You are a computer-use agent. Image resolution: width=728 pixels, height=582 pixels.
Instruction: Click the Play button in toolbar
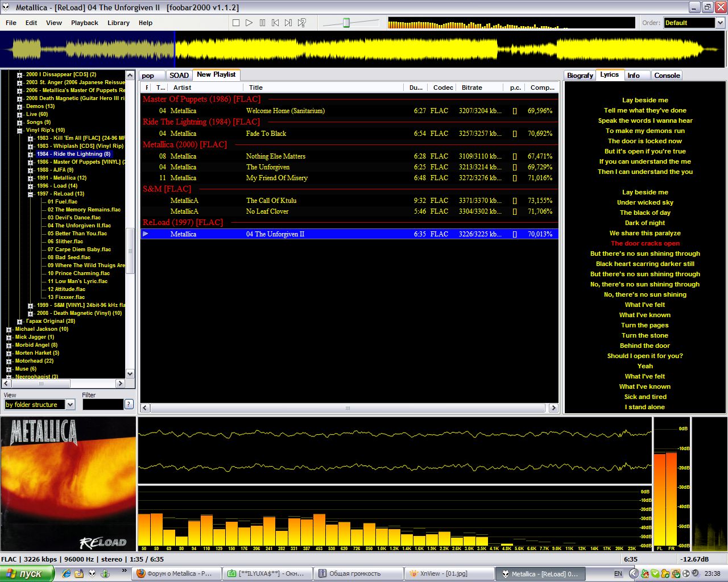pos(249,23)
